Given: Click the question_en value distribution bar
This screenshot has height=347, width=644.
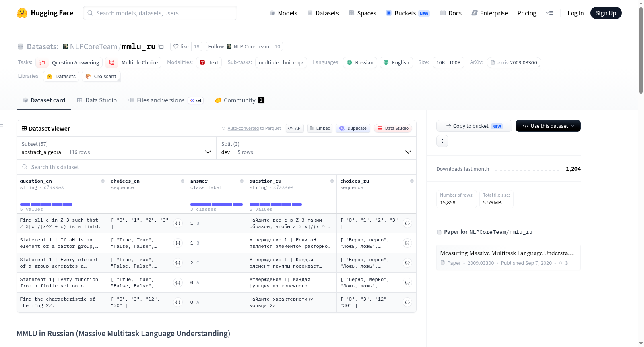Looking at the screenshot, I should pyautogui.click(x=46, y=204).
